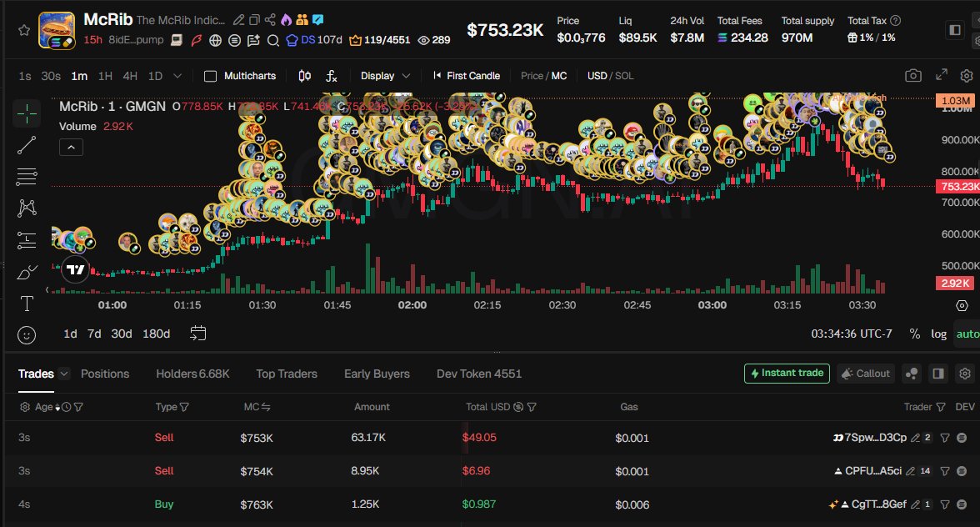Screen dimensions: 980x527
Task: Click the help question mark beside Total Tax
Action: (895, 20)
